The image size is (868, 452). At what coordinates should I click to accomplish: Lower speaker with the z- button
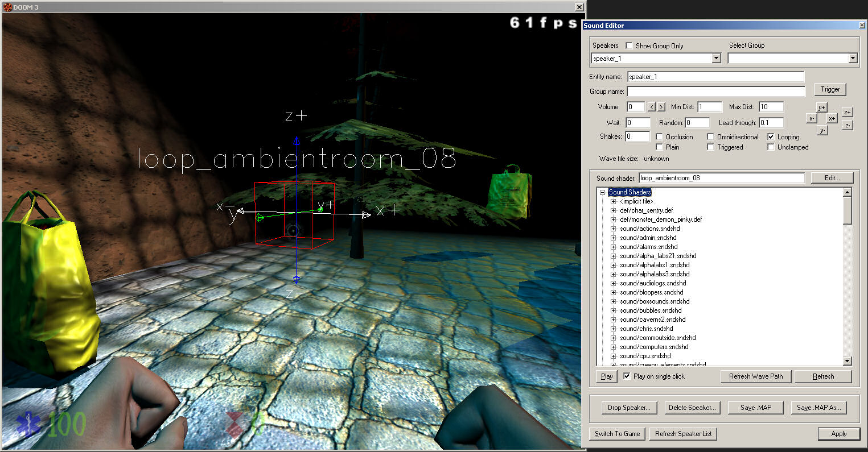(848, 125)
